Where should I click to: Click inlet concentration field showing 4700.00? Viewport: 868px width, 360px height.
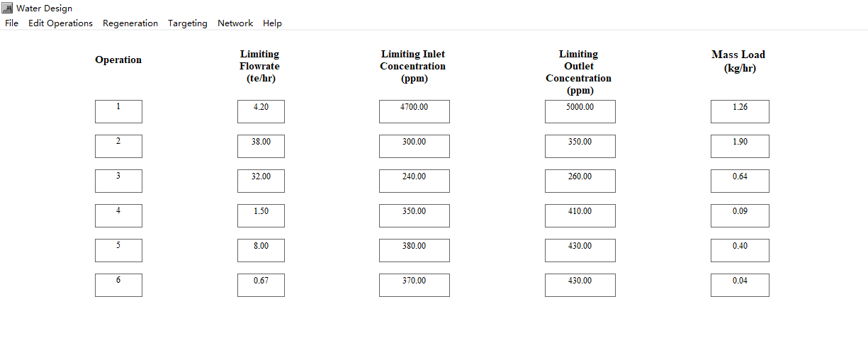tap(415, 111)
